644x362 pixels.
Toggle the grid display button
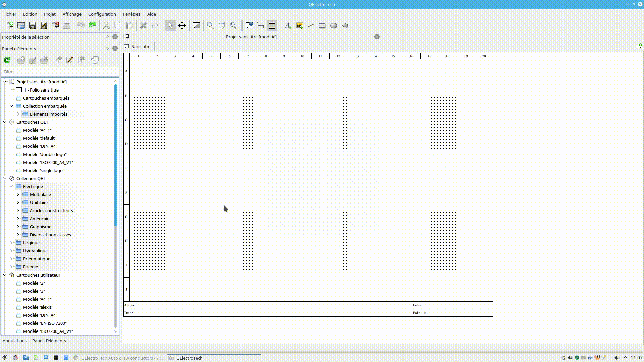(x=196, y=25)
